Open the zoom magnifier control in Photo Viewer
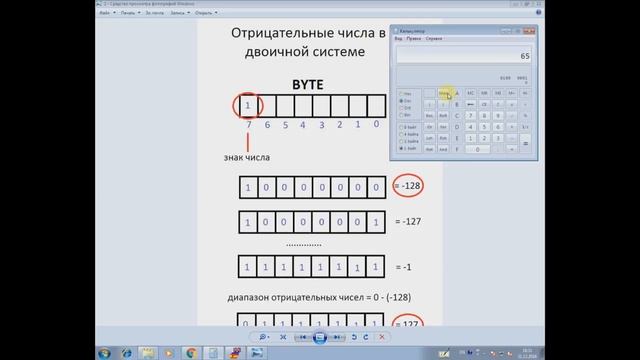Viewport: 640px width, 360px height. point(264,337)
